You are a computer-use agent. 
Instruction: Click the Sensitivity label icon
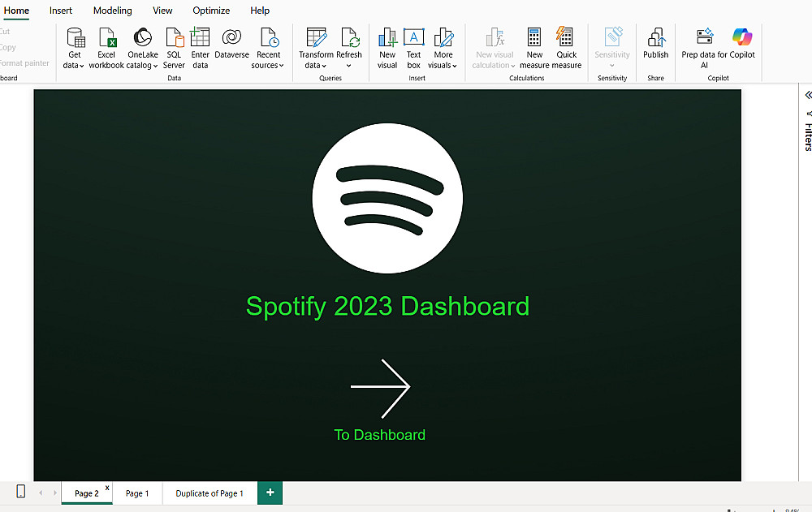coord(613,37)
